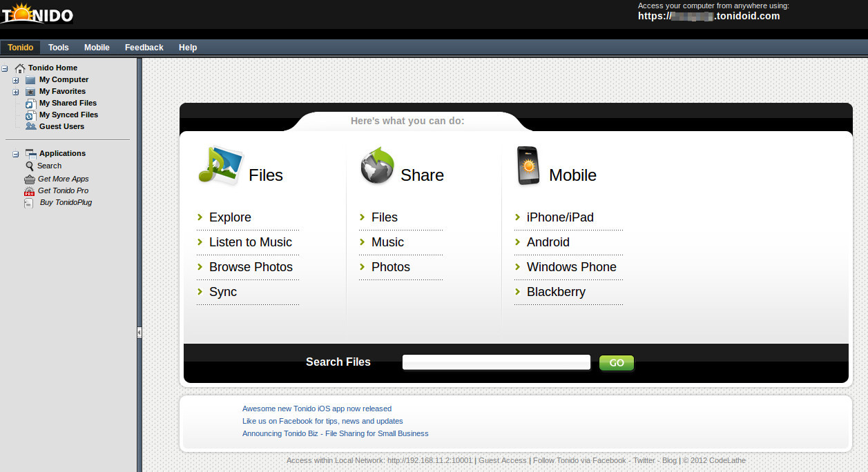Click the Music link under Share
The image size is (868, 472).
coord(387,242)
